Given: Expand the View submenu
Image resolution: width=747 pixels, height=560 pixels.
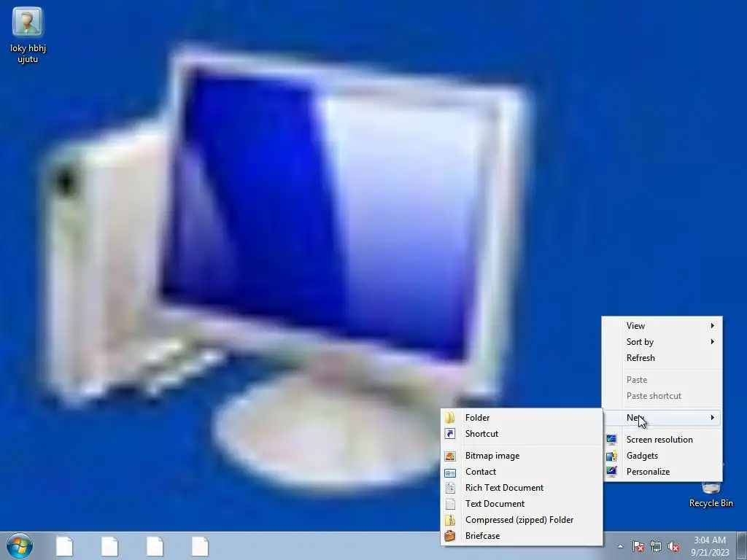Looking at the screenshot, I should click(663, 326).
